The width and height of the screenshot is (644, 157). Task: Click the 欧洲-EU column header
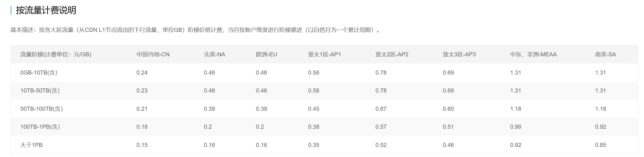coord(266,54)
